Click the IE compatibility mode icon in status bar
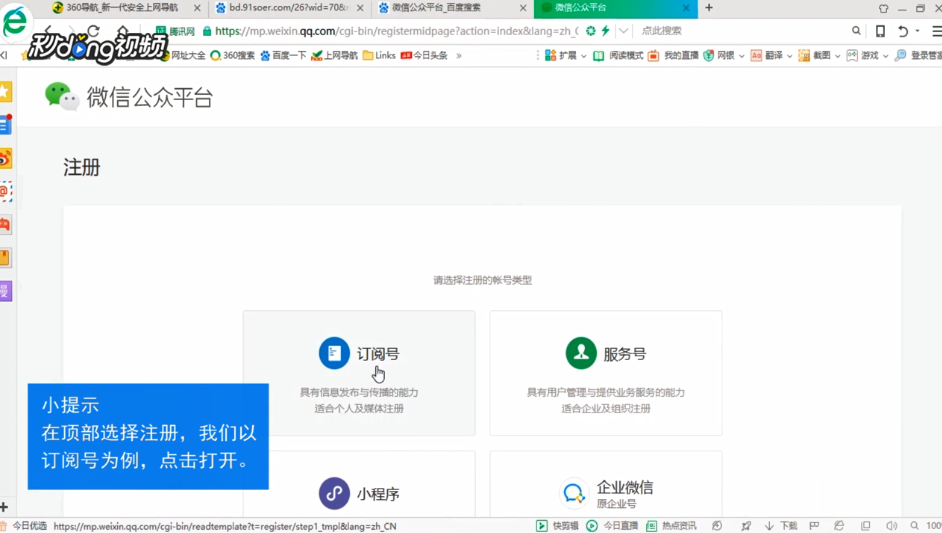 839,526
